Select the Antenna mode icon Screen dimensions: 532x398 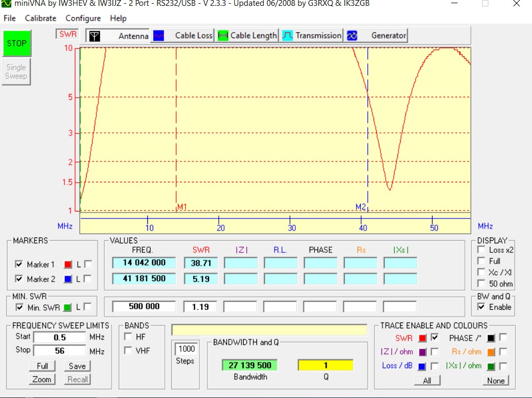94,36
